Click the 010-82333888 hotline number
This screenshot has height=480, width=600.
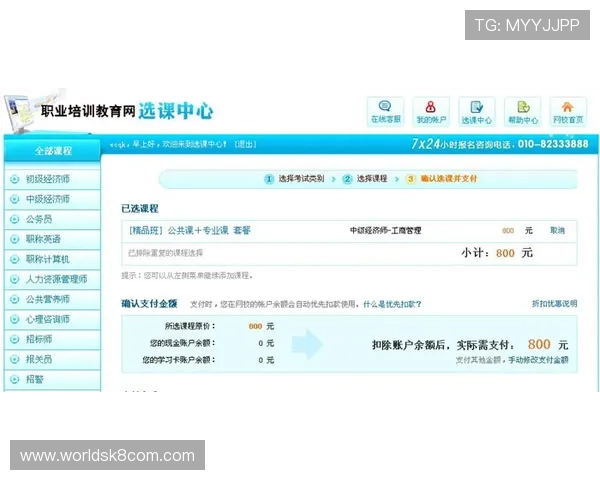(x=553, y=144)
